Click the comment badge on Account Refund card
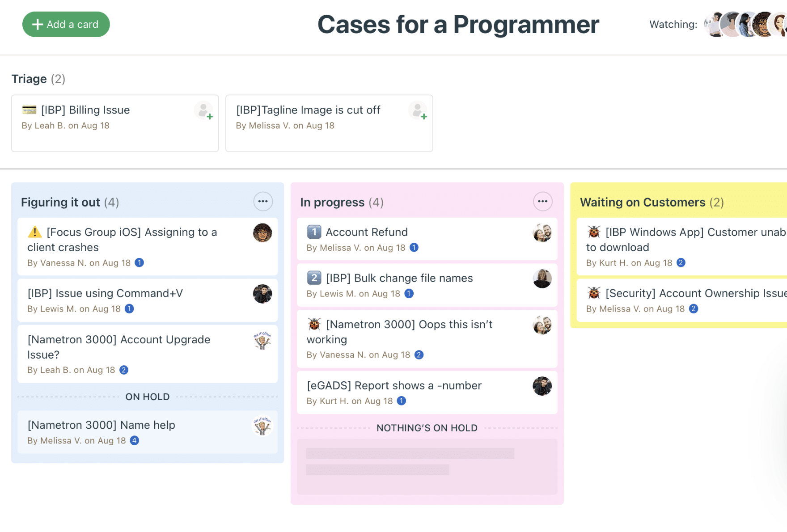The image size is (787, 532). [x=414, y=248]
